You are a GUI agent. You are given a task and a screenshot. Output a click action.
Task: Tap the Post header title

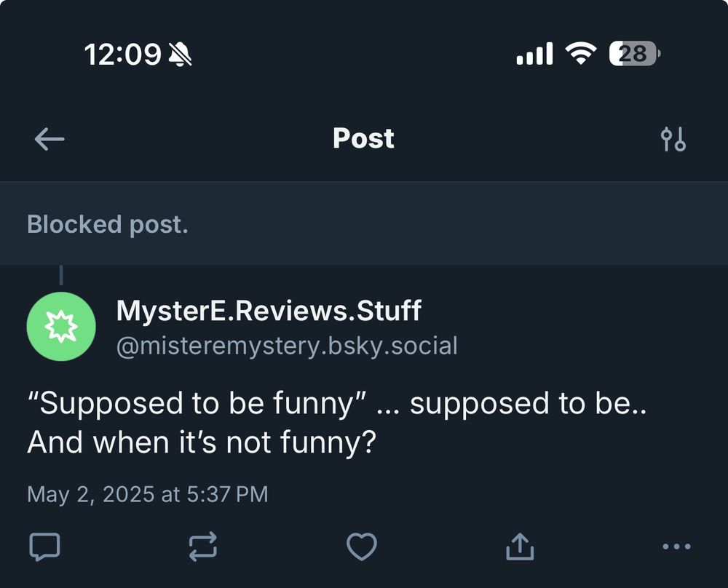click(363, 138)
